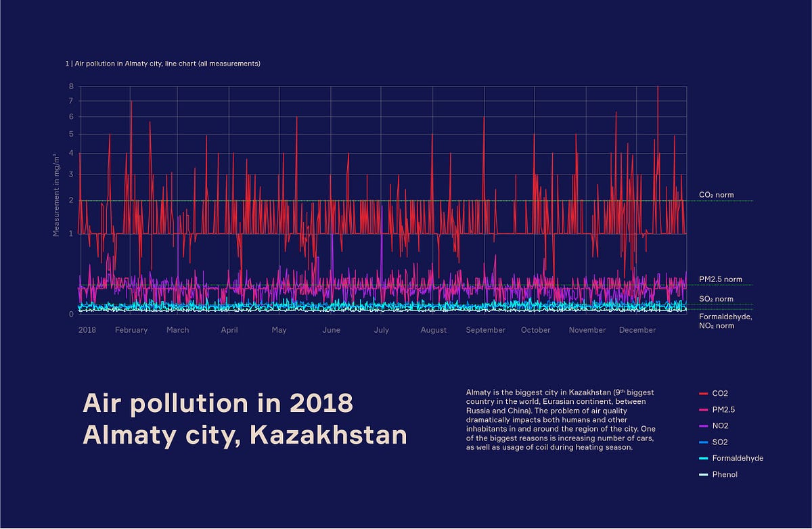812x529 pixels.
Task: Select the purple NO2 legend marker
Action: coord(704,425)
